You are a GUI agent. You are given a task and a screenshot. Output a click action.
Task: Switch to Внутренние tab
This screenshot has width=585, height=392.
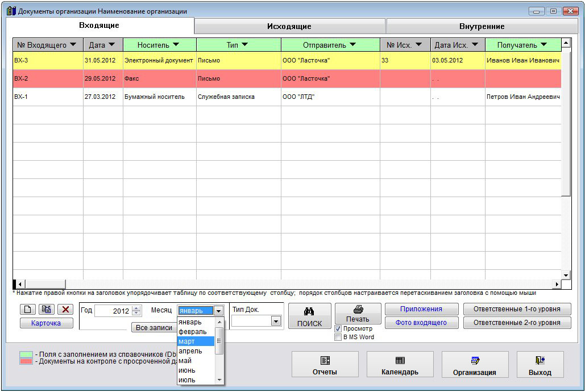click(482, 27)
